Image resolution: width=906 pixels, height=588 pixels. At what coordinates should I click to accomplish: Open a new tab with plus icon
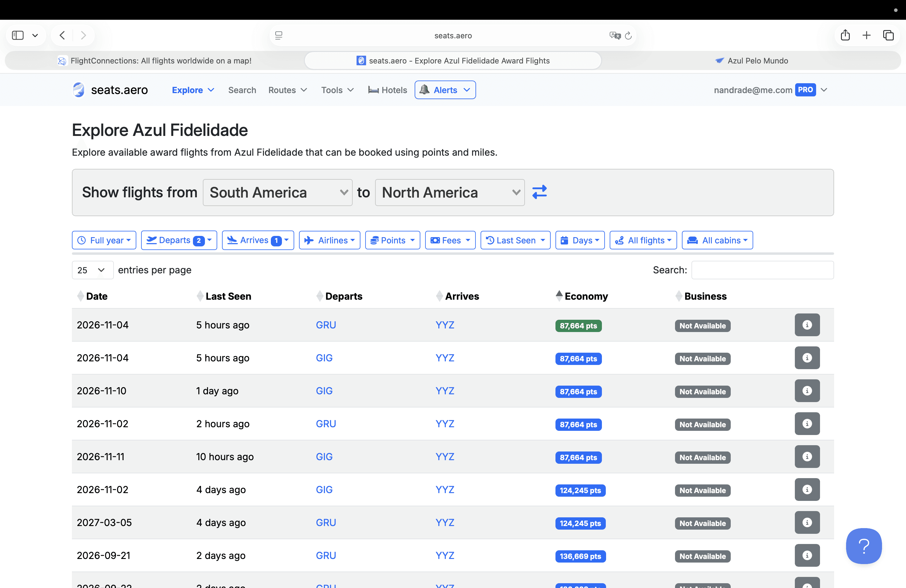click(x=866, y=35)
